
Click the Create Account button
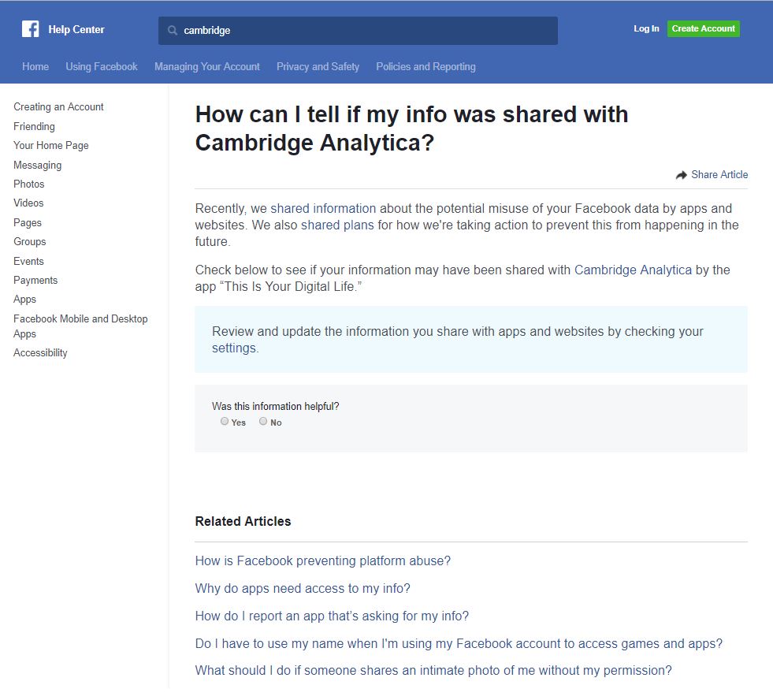tap(703, 29)
